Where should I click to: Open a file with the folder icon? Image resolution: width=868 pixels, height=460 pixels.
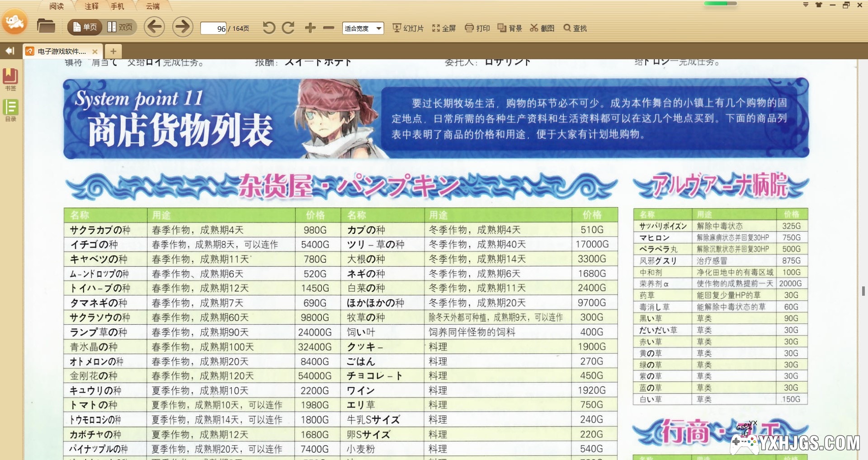click(x=46, y=26)
